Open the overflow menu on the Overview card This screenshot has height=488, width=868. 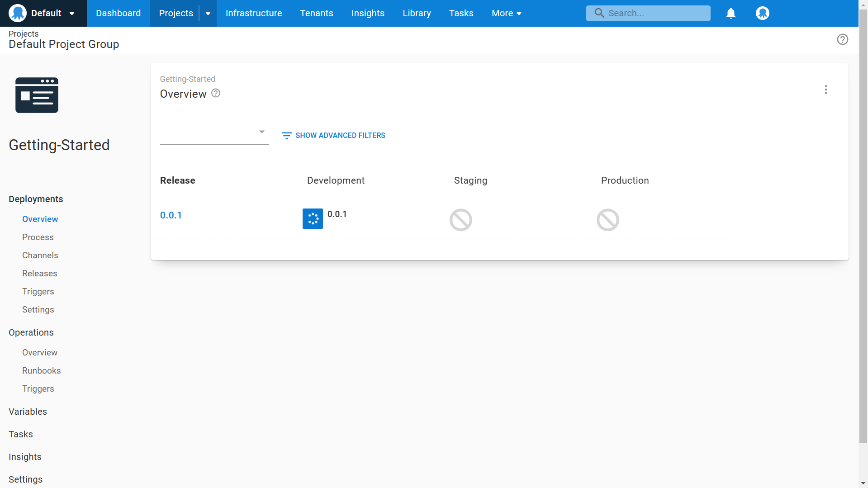(x=826, y=90)
